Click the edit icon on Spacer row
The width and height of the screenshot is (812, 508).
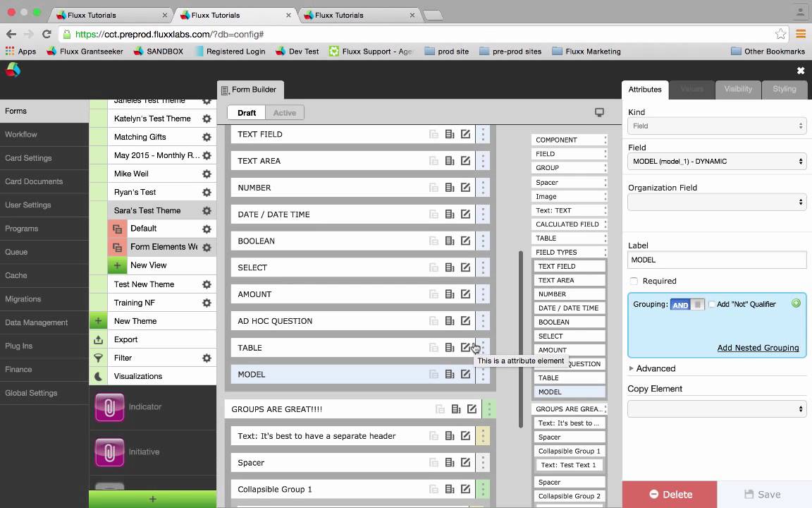coord(465,462)
